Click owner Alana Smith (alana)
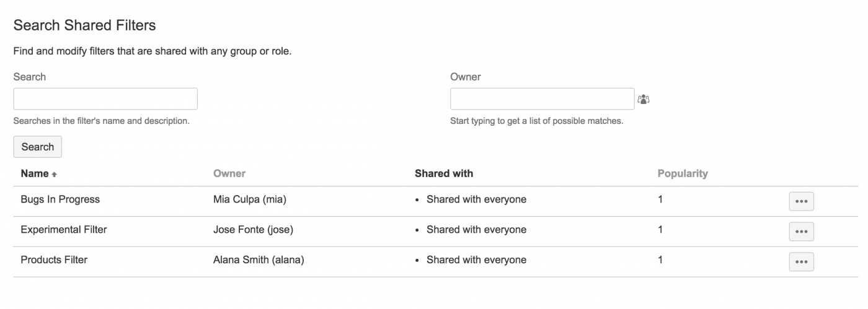868x309 pixels. 259,260
